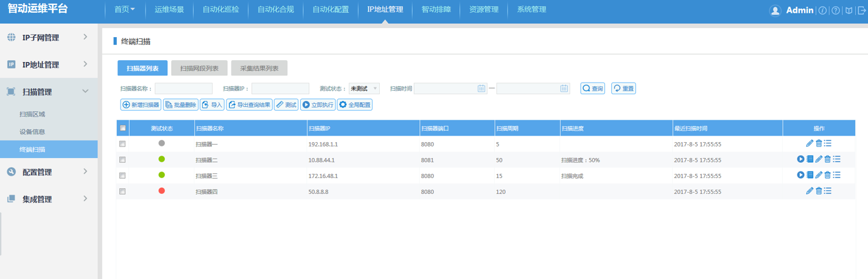This screenshot has height=279, width=868.
Task: Select the checkbox for 扫描器三 row
Action: pyautogui.click(x=122, y=176)
